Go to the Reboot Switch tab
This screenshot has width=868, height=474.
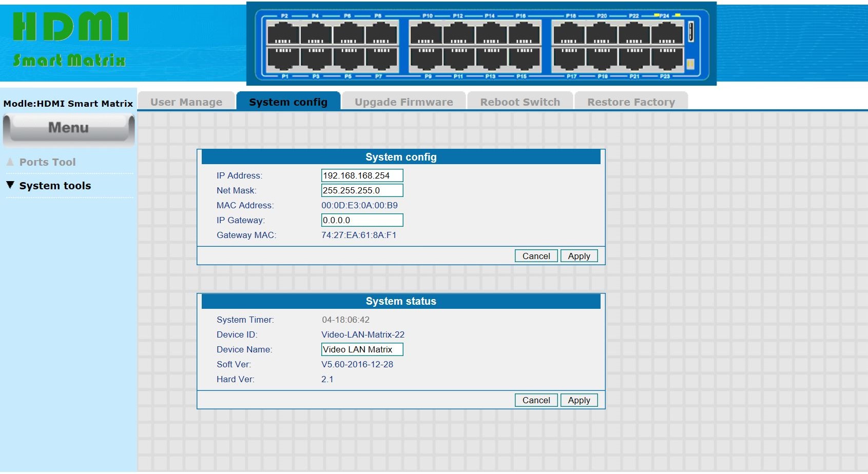520,102
